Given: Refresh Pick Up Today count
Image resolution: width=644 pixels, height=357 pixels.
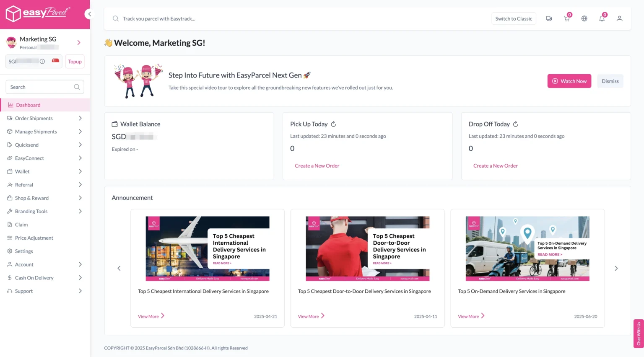Looking at the screenshot, I should 333,124.
